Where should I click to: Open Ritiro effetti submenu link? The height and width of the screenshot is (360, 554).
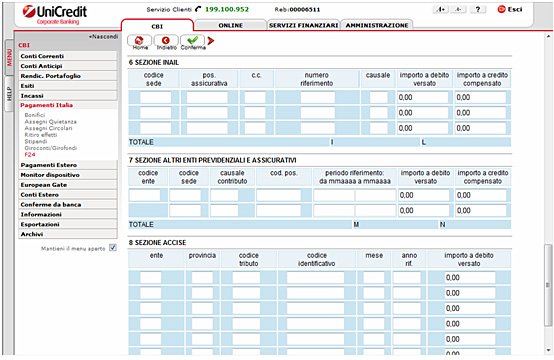40,135
